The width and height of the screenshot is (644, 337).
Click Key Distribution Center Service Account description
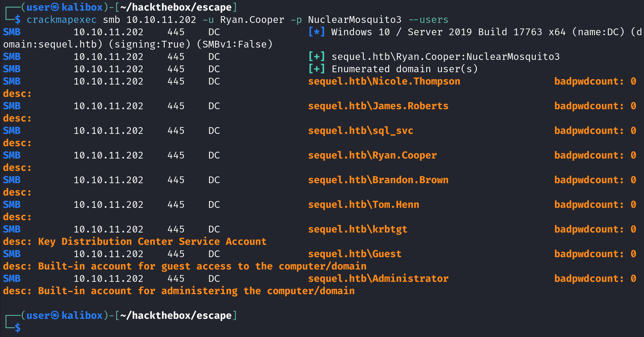click(x=152, y=242)
